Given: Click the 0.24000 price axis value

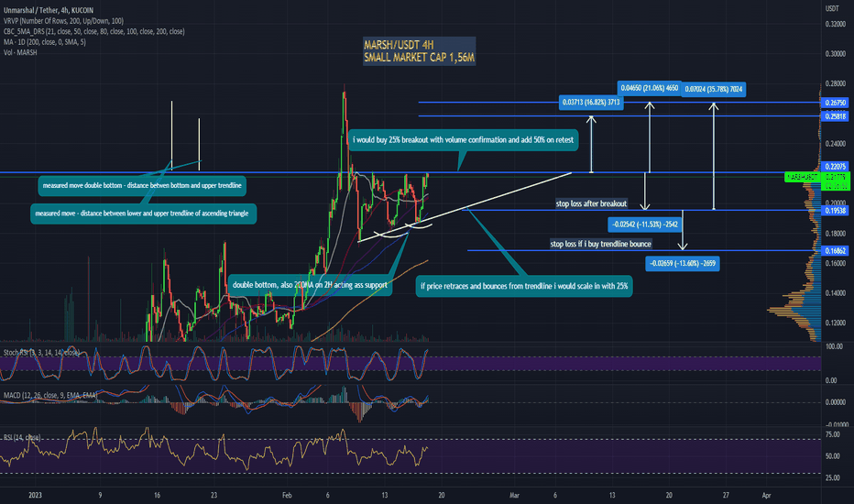Looking at the screenshot, I should (836, 144).
